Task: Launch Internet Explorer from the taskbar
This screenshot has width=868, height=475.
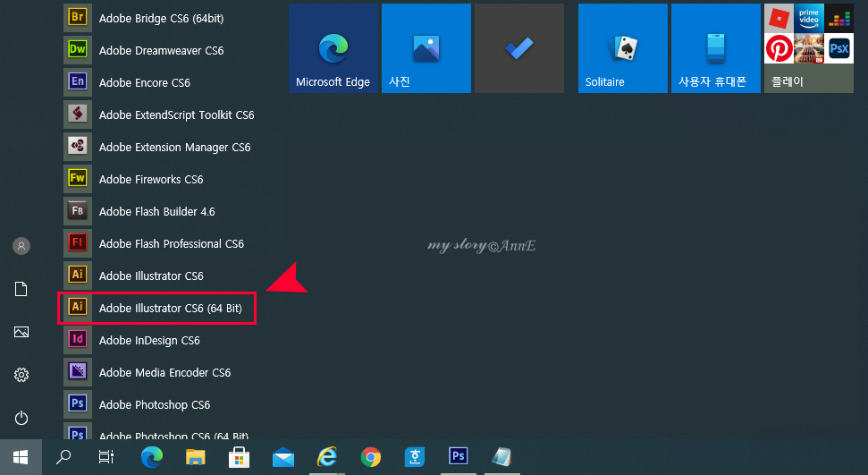Action: tap(327, 457)
